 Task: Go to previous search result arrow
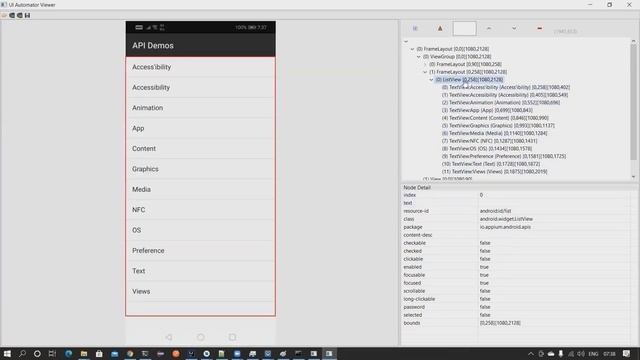(489, 29)
